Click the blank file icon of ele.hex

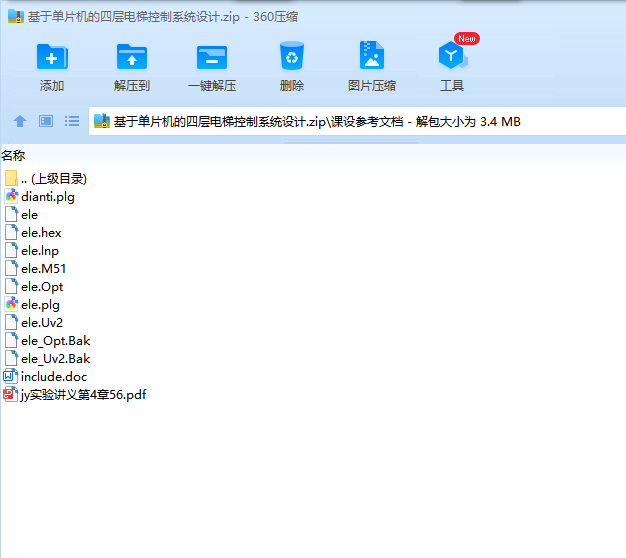click(12, 232)
